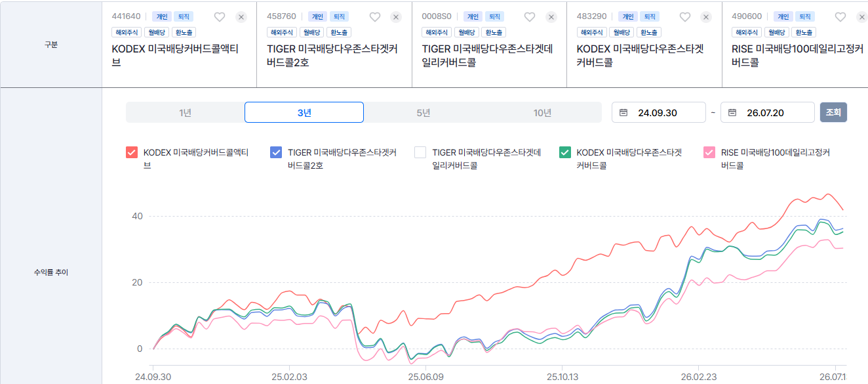
Task: Click fund code 483290
Action: (x=591, y=16)
